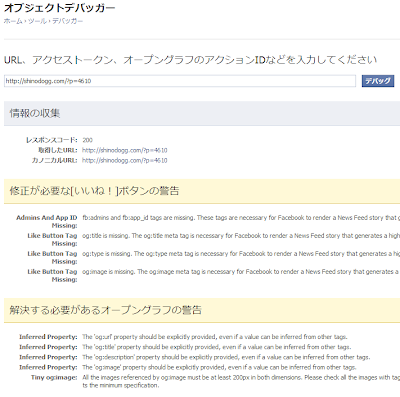Viewport: 400px width, 397px height.
Task: Select the 'og:description' inferred property message
Action: click(x=226, y=357)
